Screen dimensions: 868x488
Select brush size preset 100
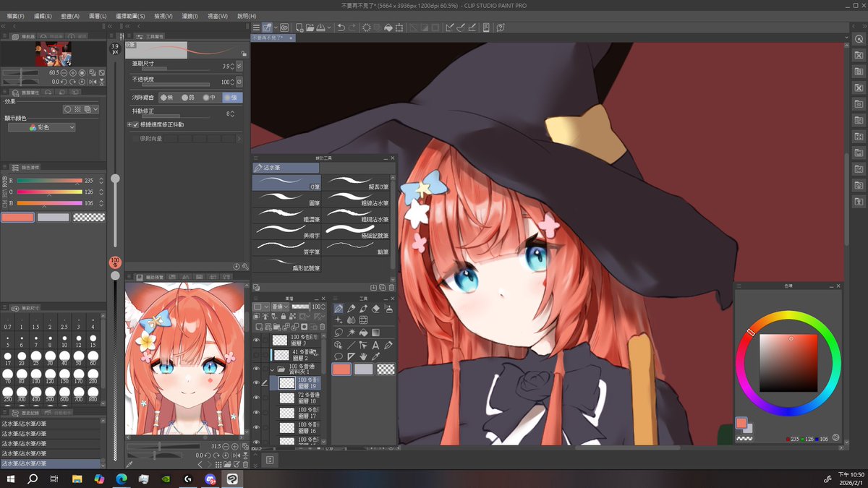(x=35, y=374)
